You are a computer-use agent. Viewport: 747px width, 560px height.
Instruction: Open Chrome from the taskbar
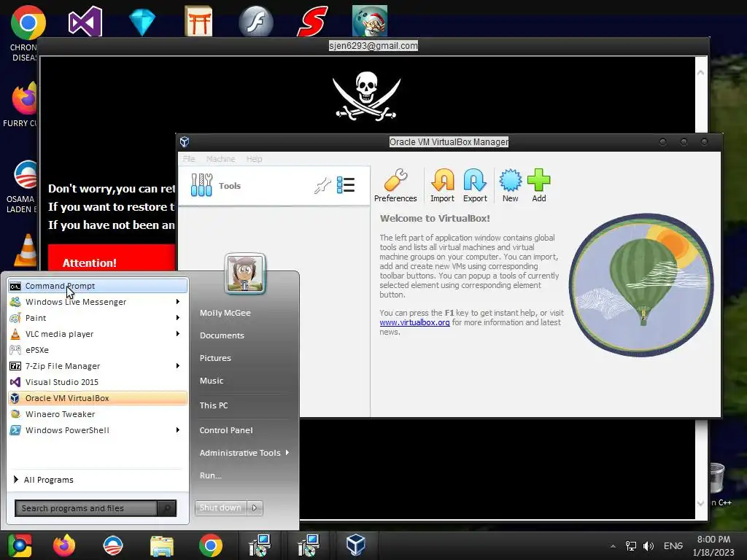coord(211,545)
